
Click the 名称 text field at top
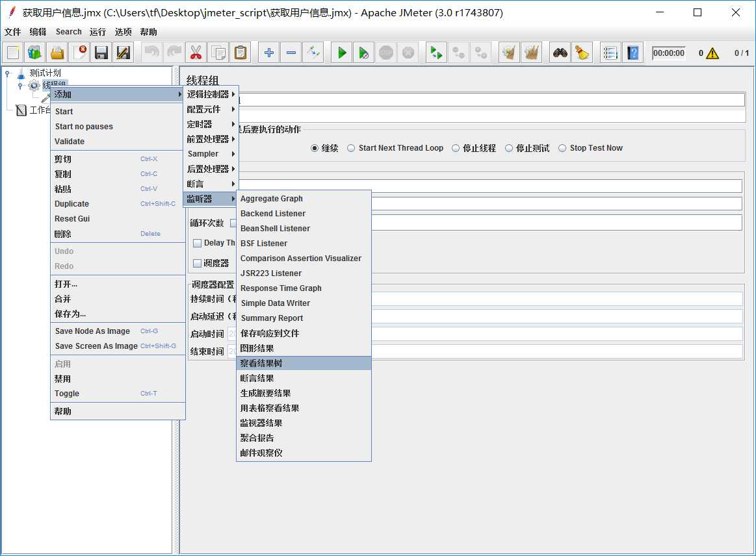(492, 100)
